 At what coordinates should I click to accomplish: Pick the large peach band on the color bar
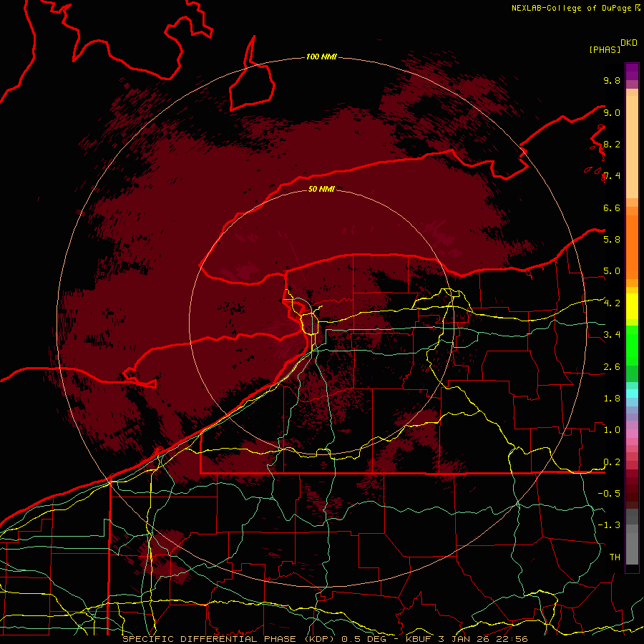pyautogui.click(x=632, y=148)
